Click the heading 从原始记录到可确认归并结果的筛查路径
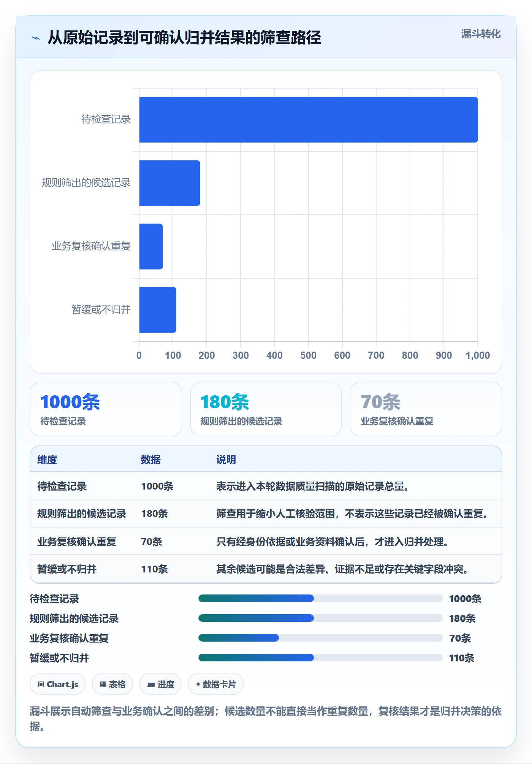 (184, 38)
